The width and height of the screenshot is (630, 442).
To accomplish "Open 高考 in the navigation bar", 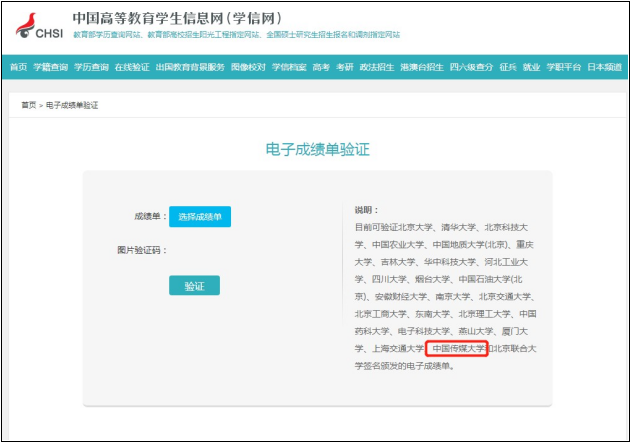I will (321, 67).
